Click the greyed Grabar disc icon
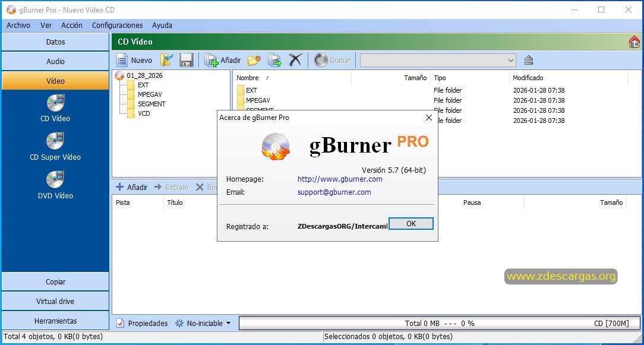Screen dimensions: 644x345 click(x=321, y=60)
